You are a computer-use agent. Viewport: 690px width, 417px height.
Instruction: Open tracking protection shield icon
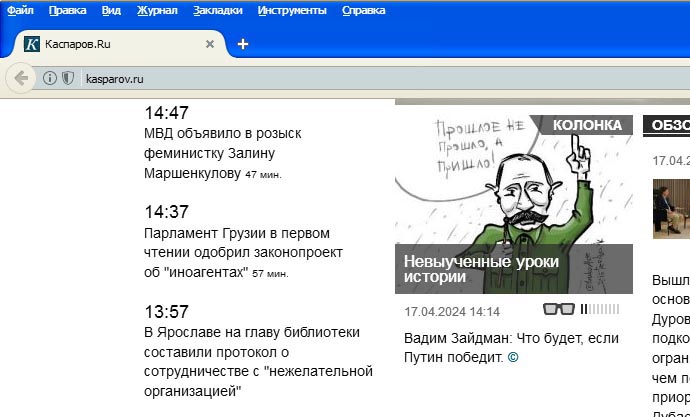click(x=67, y=78)
